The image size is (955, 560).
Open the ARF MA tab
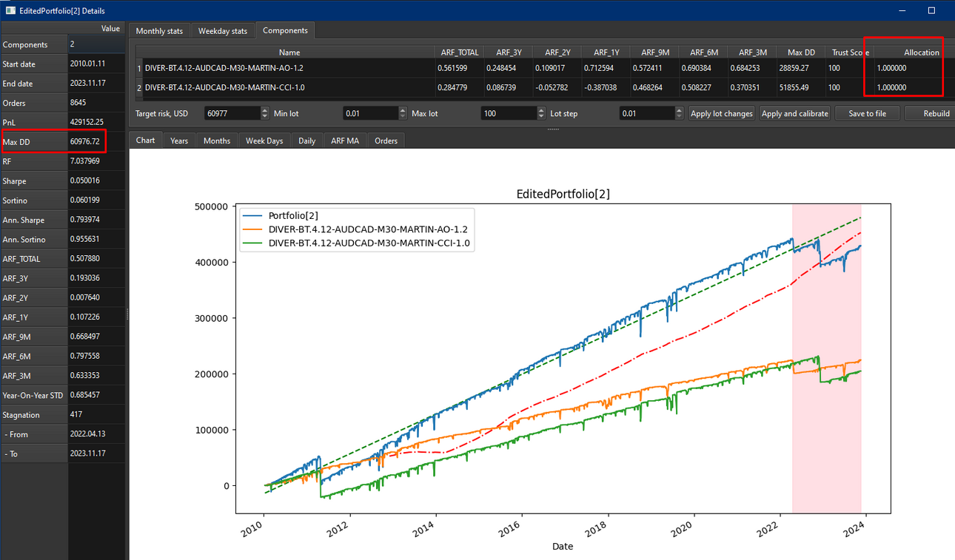pyautogui.click(x=344, y=141)
